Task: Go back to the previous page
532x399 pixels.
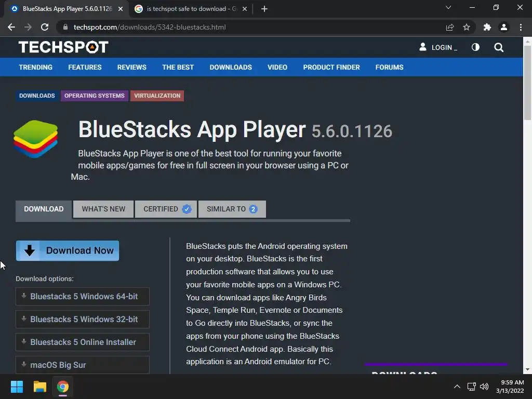Action: click(11, 27)
